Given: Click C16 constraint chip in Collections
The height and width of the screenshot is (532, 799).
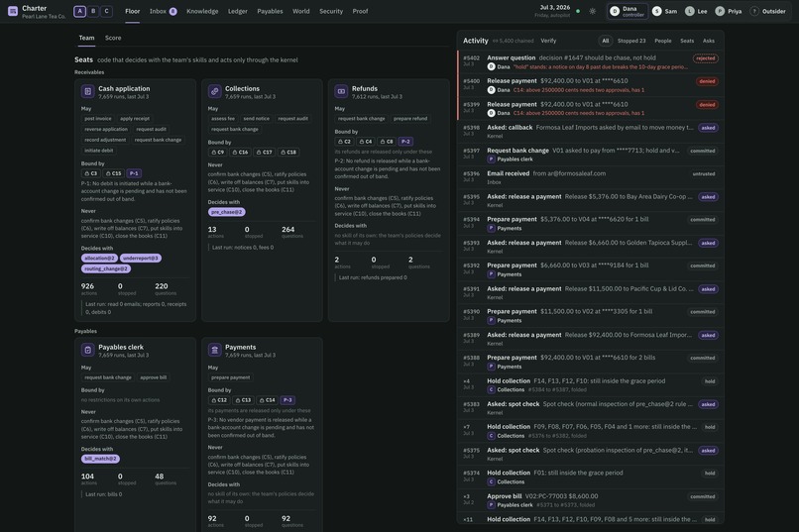Looking at the screenshot, I should tap(240, 153).
